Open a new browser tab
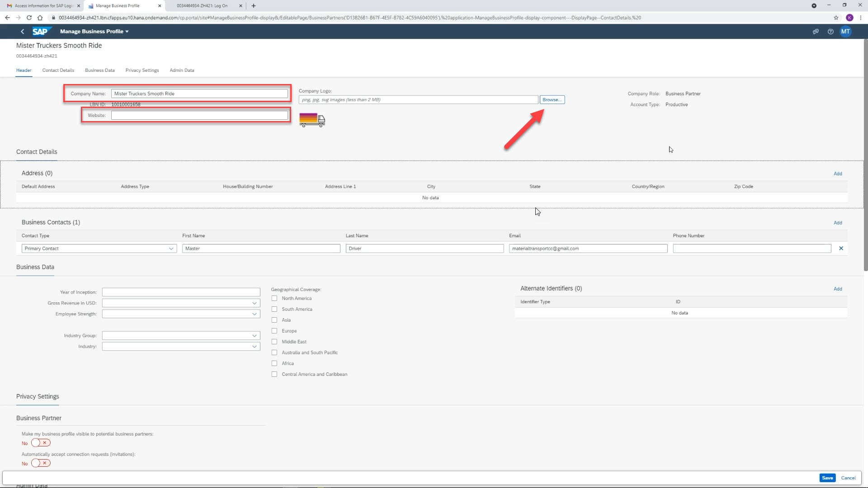868x488 pixels. [254, 6]
